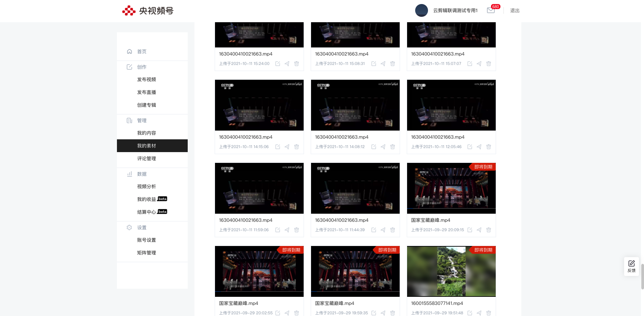Click the 首页 home icon

click(x=129, y=51)
